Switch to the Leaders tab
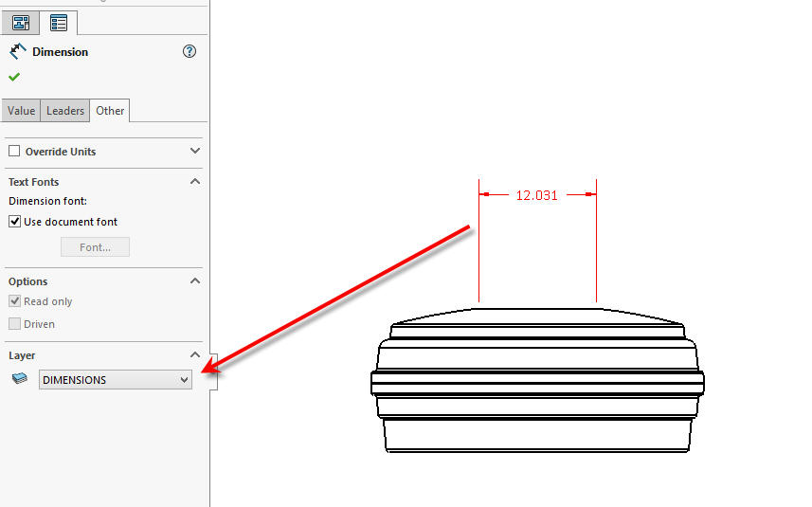This screenshot has width=812, height=507. tap(65, 111)
